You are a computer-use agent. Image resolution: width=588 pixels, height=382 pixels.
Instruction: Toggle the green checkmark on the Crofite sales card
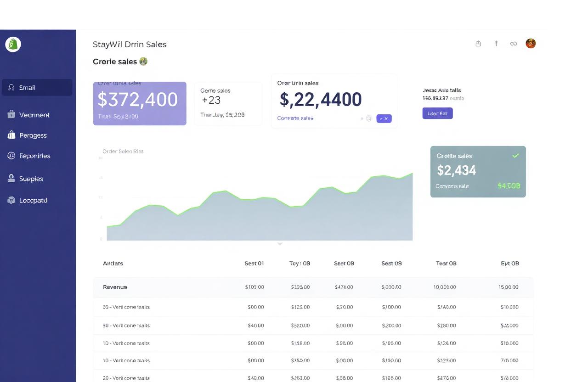515,156
